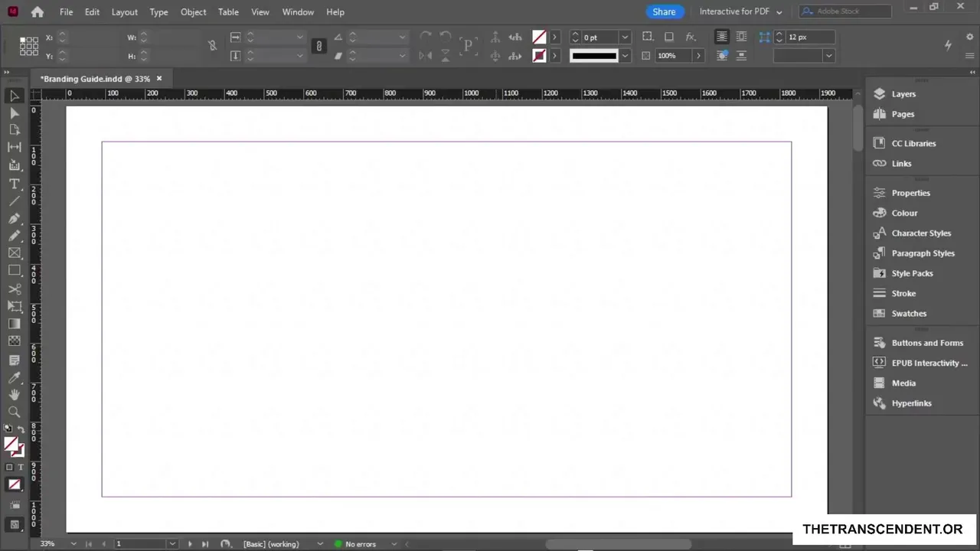
Task: Select the Scissors tool
Action: click(x=14, y=289)
